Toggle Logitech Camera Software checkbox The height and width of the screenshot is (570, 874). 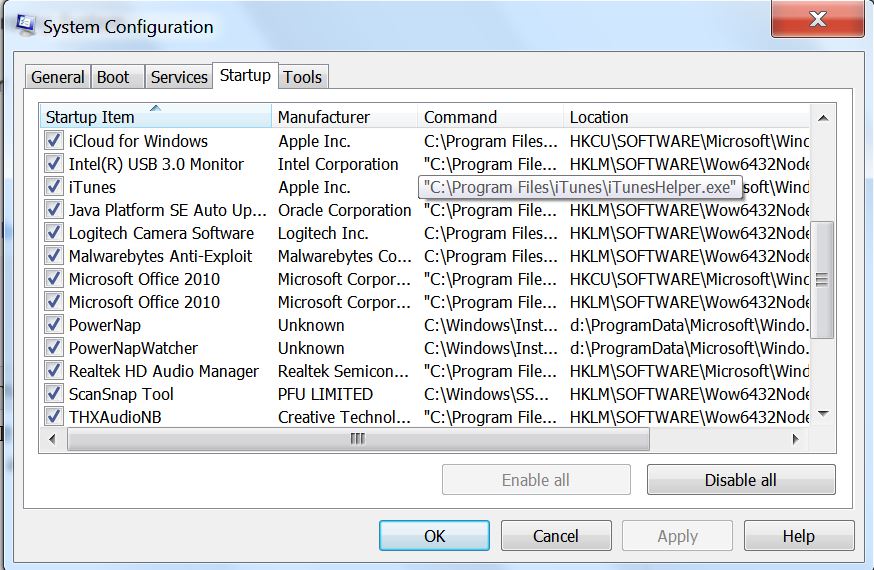pyautogui.click(x=54, y=232)
